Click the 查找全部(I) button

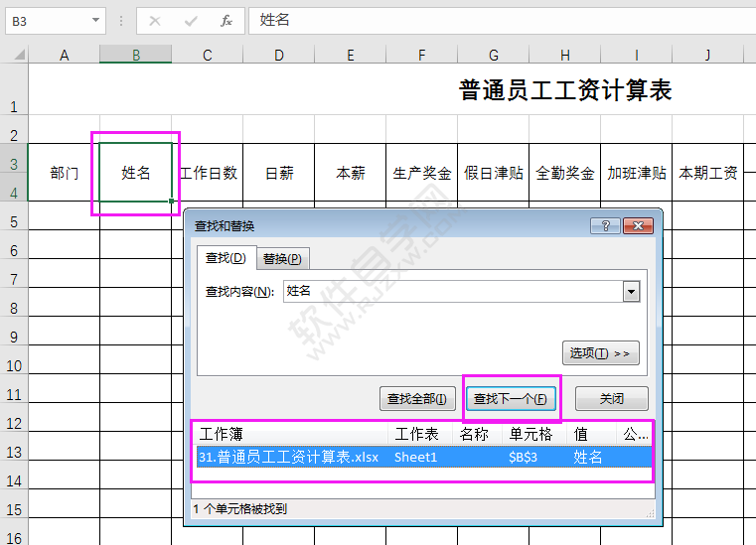417,398
